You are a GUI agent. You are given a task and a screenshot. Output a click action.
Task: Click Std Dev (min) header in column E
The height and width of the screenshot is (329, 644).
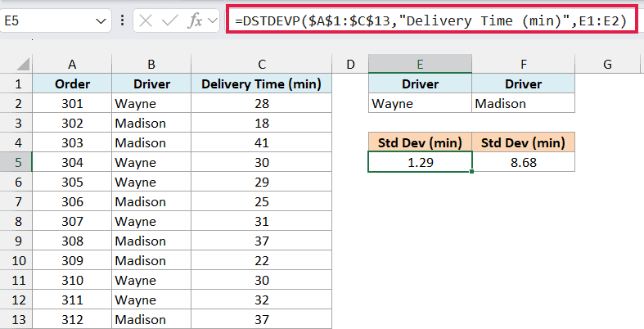click(420, 142)
